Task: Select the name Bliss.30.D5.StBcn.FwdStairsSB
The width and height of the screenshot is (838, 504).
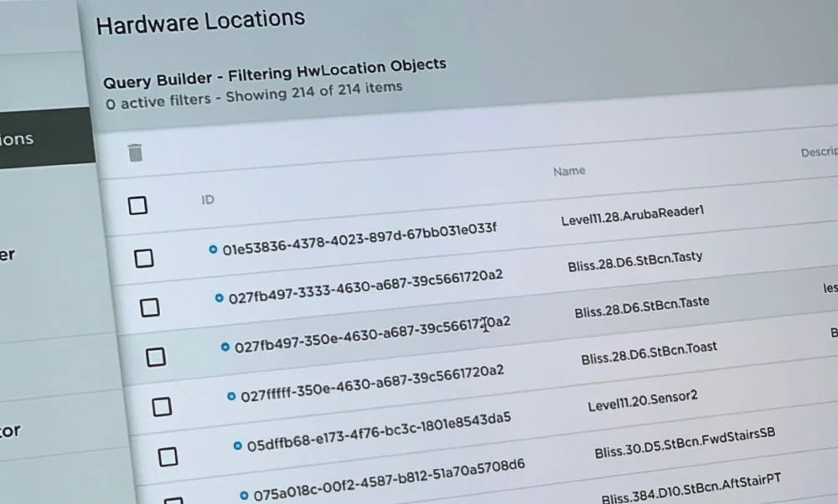Action: (685, 443)
